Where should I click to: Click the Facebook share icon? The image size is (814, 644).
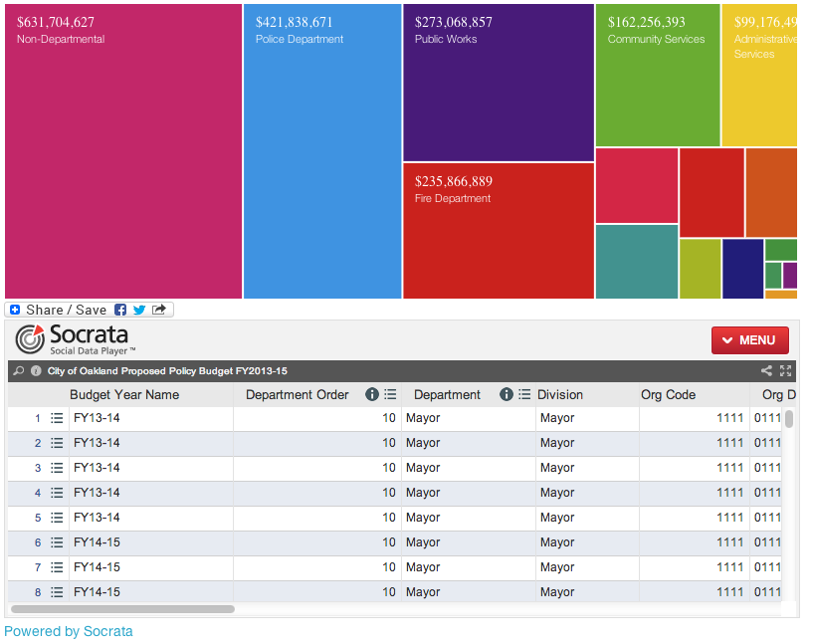[120, 310]
